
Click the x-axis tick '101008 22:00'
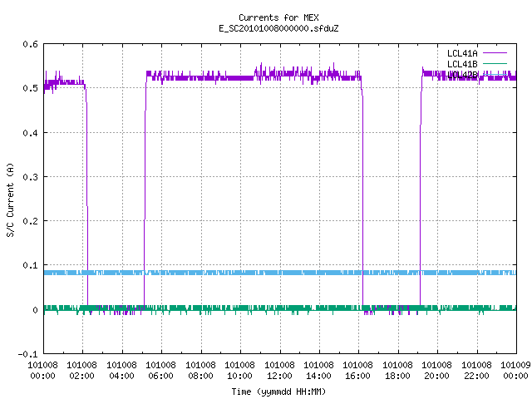(x=476, y=371)
